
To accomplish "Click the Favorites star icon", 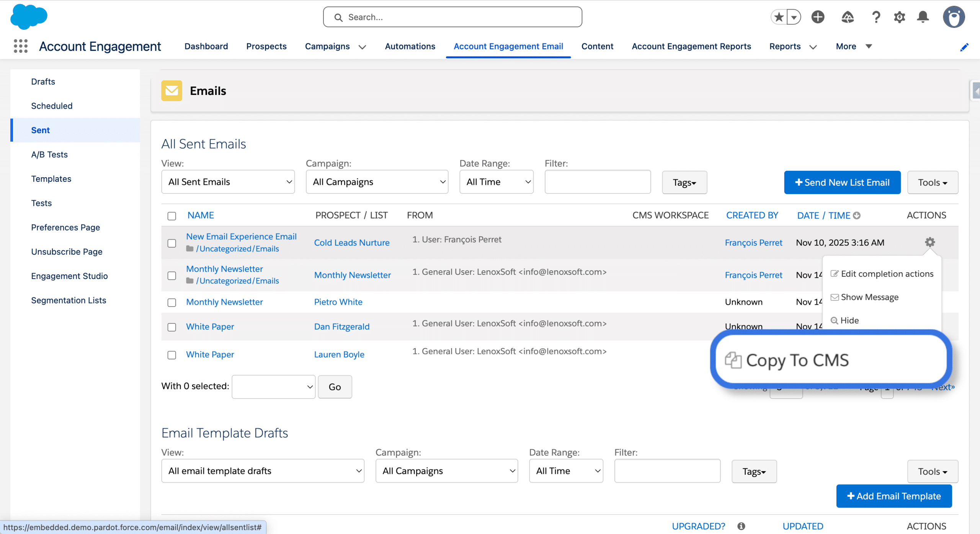I will pyautogui.click(x=779, y=17).
